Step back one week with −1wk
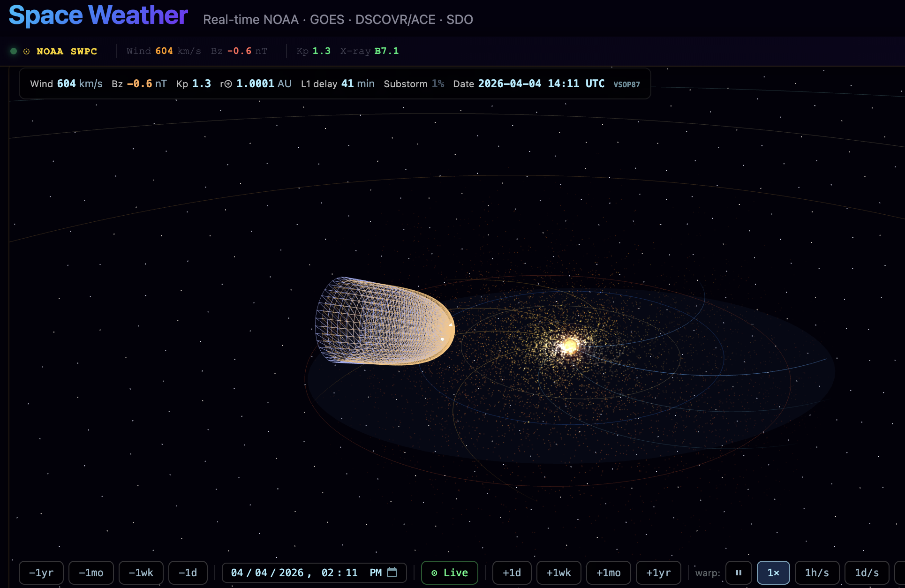 (x=141, y=573)
